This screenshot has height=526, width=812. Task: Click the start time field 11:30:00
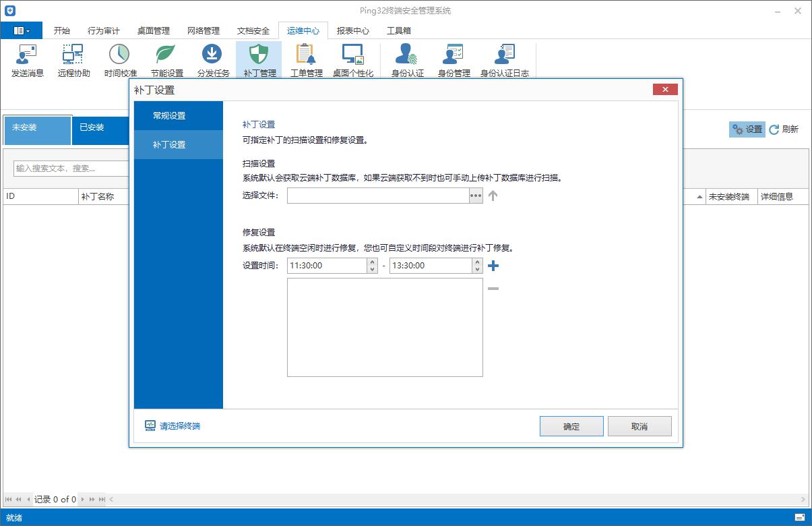pyautogui.click(x=327, y=266)
